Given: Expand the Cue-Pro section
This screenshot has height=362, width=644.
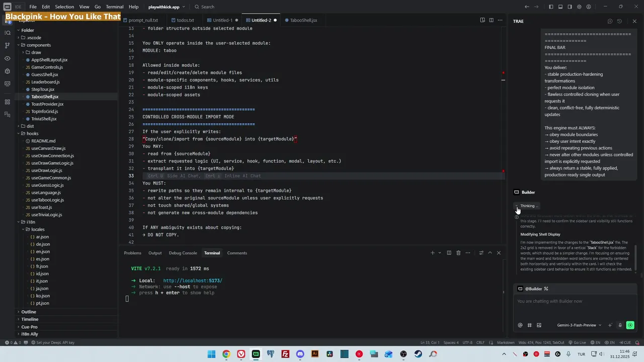Looking at the screenshot, I should 29,327.
